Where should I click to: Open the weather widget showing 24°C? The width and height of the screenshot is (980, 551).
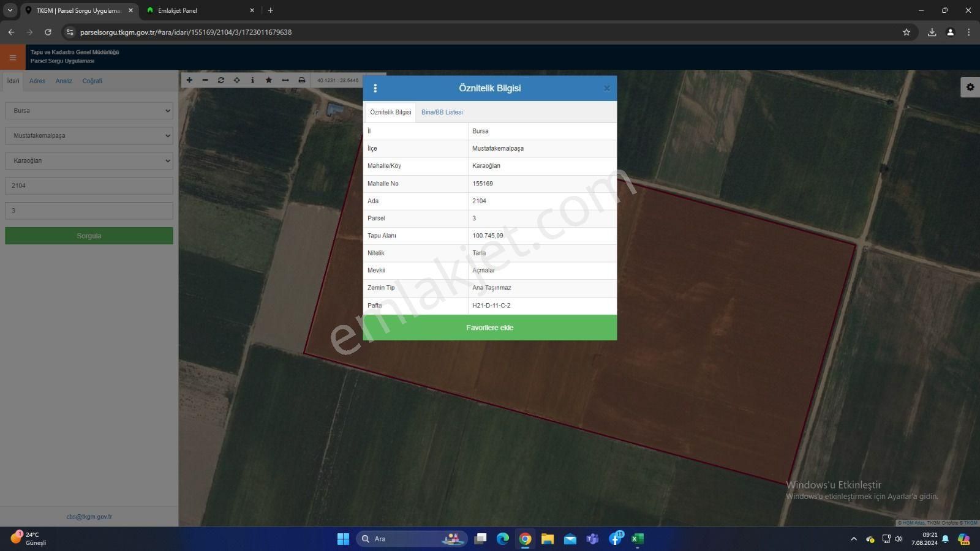point(29,539)
